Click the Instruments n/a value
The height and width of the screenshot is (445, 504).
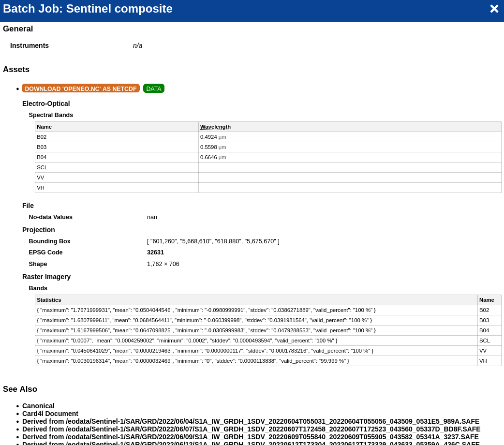click(138, 45)
